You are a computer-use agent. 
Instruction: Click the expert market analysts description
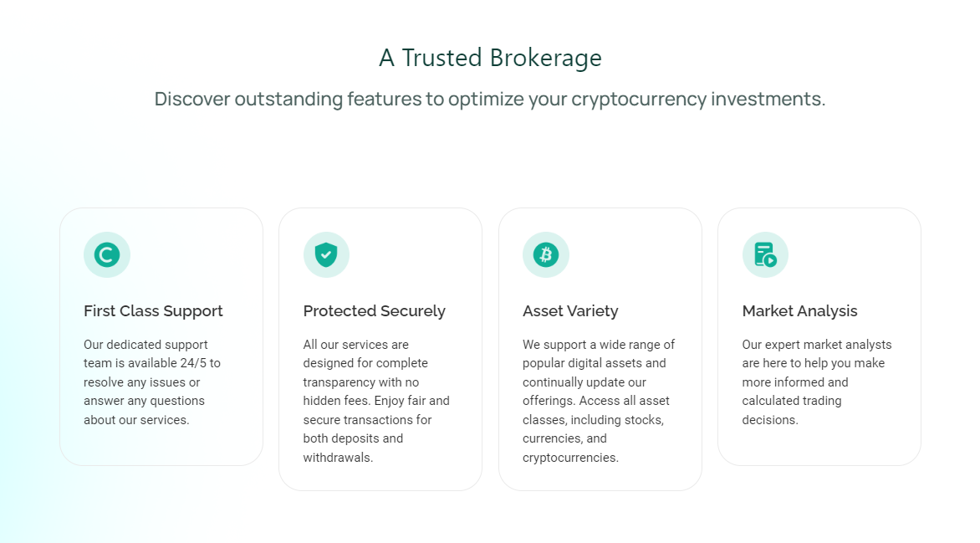816,382
